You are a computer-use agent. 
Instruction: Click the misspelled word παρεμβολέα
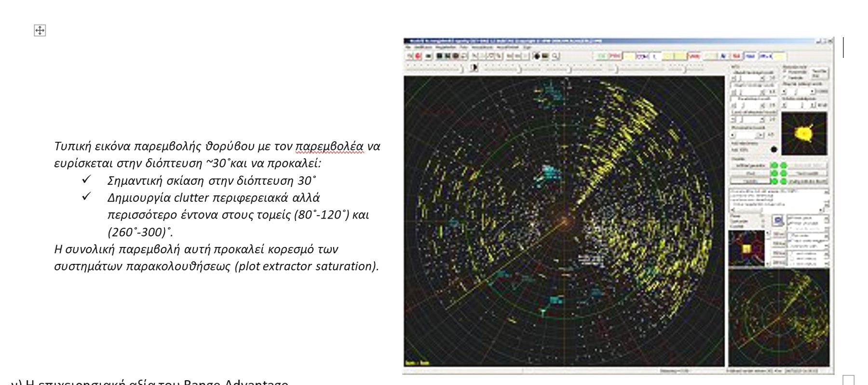pos(329,146)
